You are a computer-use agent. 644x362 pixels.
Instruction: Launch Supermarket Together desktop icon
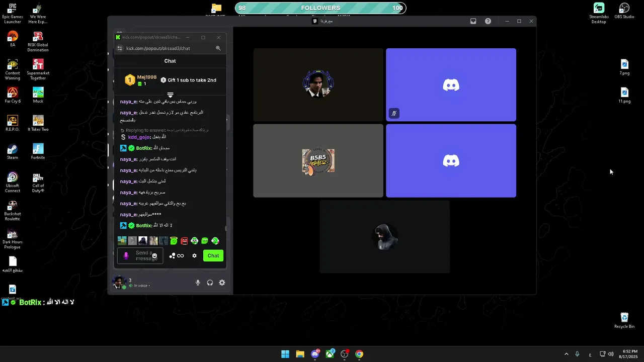(38, 70)
